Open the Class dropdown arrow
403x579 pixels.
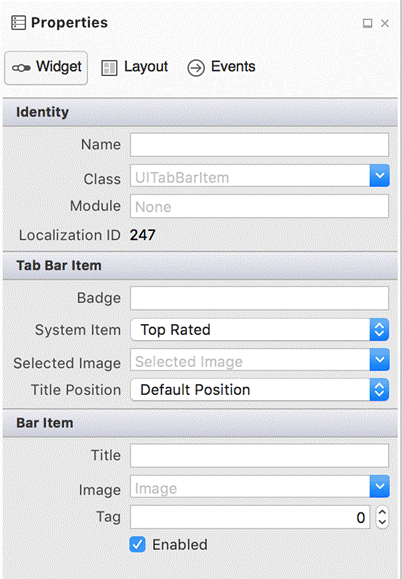pyautogui.click(x=379, y=176)
